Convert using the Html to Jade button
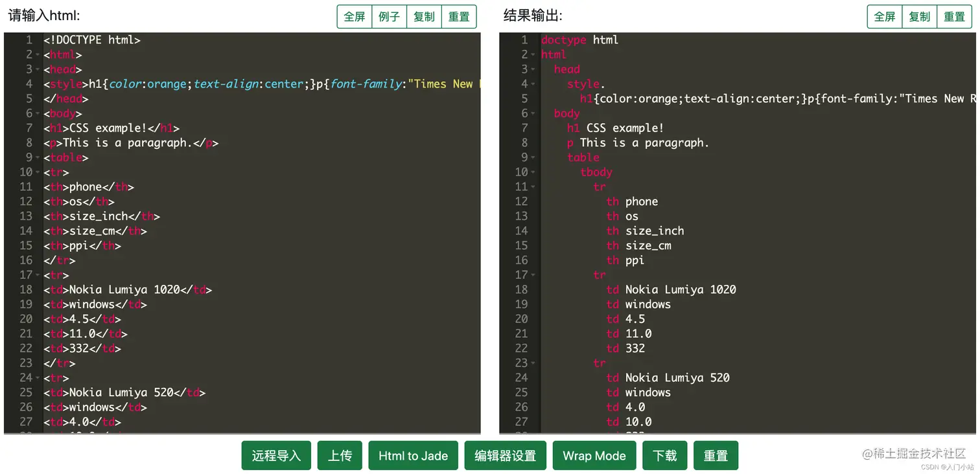The height and width of the screenshot is (474, 980). (x=414, y=456)
